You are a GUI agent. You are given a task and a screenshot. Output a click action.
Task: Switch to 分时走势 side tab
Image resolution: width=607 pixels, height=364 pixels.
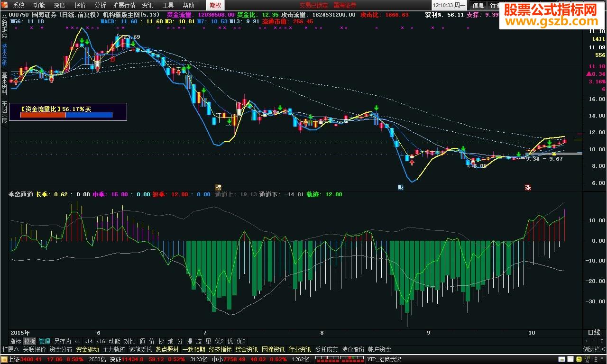(x=4, y=27)
